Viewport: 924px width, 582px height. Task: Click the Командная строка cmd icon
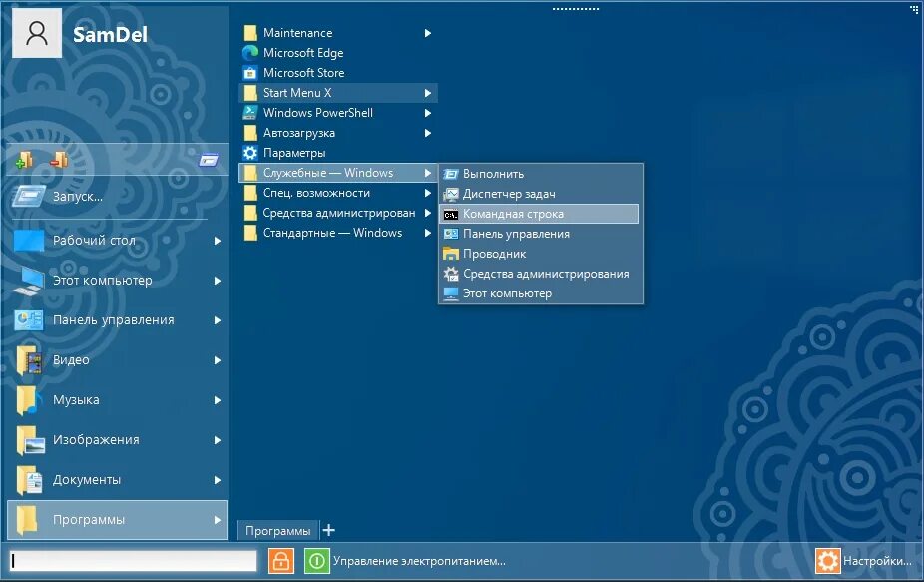tap(451, 214)
